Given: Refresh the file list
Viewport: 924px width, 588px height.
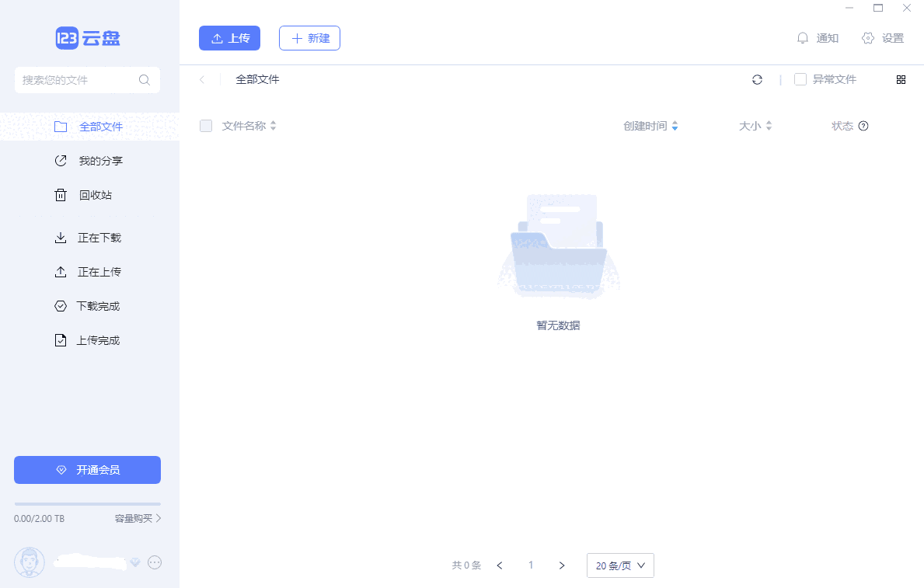Looking at the screenshot, I should (757, 79).
